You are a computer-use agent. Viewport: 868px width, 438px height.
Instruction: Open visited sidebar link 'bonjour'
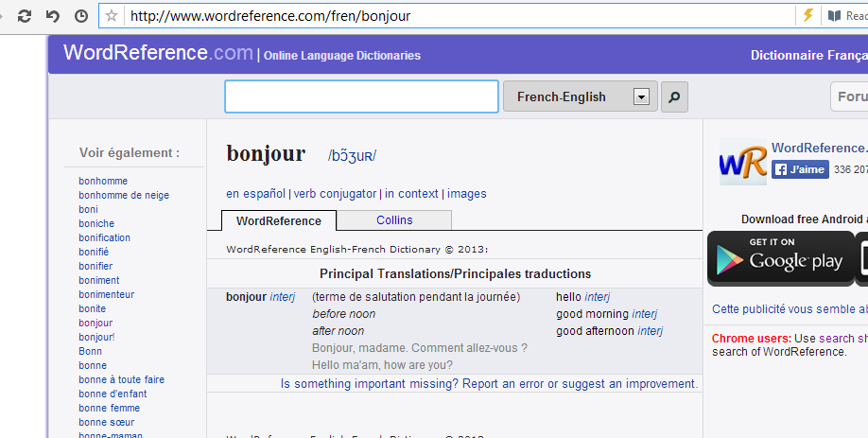pyautogui.click(x=95, y=323)
